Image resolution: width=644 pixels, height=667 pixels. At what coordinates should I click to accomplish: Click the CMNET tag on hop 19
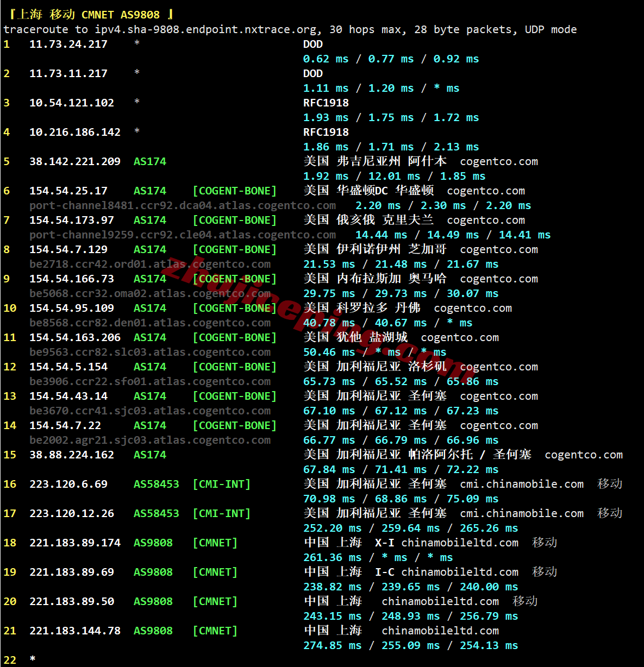215,572
